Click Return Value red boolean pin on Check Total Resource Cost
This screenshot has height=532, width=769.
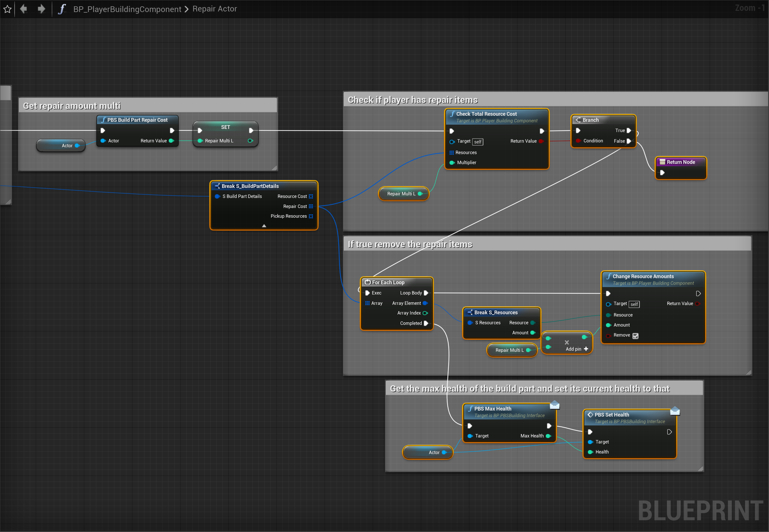[541, 141]
